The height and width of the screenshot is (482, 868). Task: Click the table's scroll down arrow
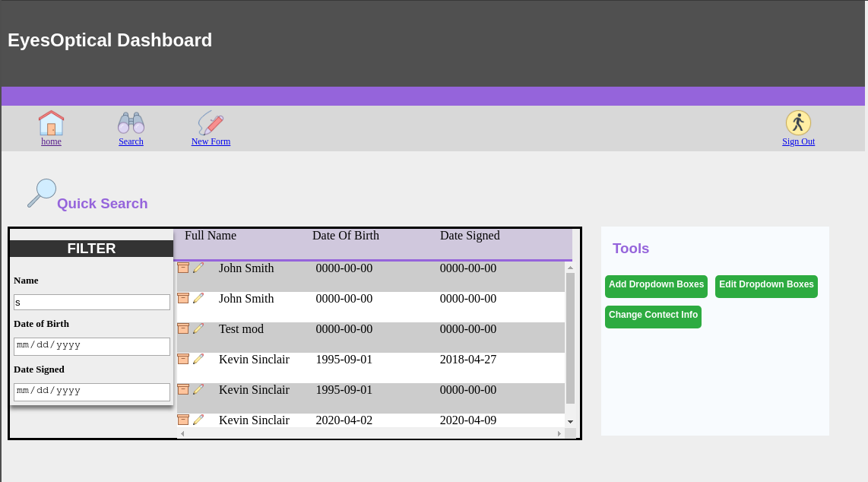click(x=570, y=422)
